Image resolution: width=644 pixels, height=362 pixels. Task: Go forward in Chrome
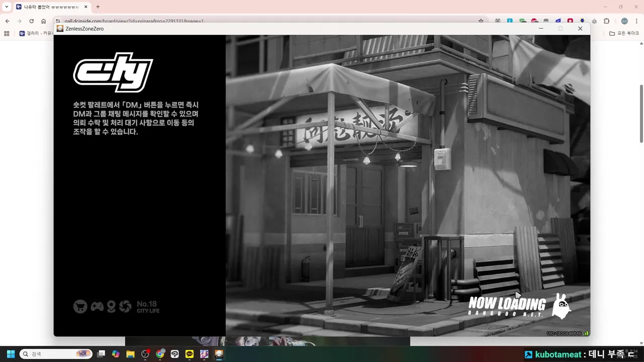pyautogui.click(x=19, y=21)
